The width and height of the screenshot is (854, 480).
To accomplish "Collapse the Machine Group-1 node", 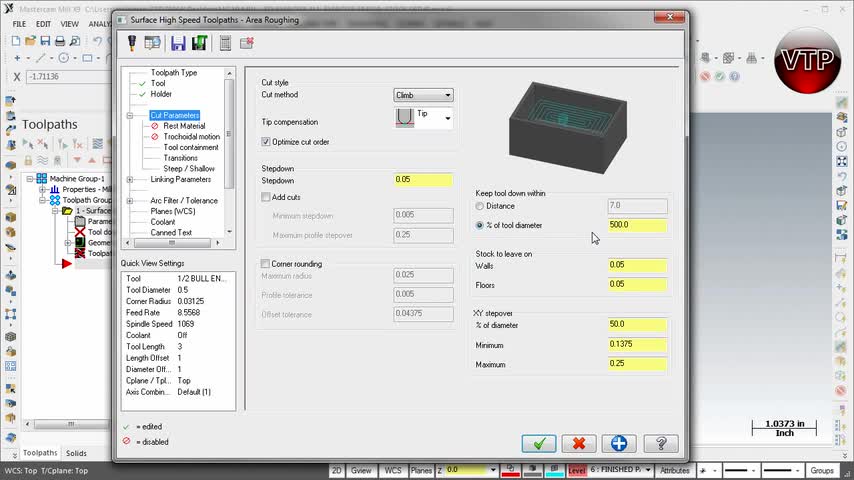I will [30, 179].
